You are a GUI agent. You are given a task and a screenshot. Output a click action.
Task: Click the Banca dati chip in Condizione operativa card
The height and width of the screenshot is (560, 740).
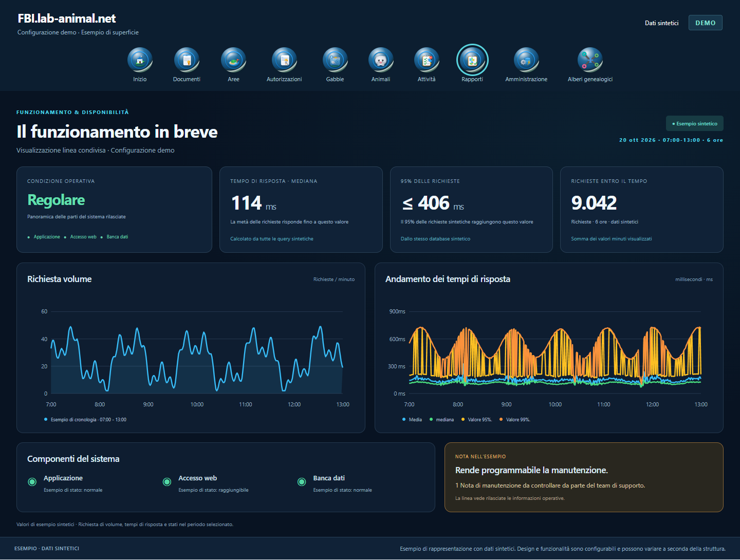(115, 237)
